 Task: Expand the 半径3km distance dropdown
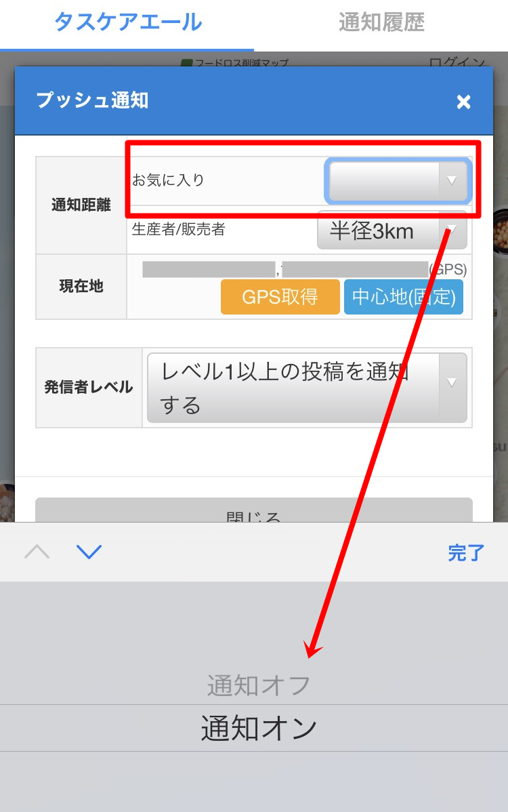click(392, 230)
